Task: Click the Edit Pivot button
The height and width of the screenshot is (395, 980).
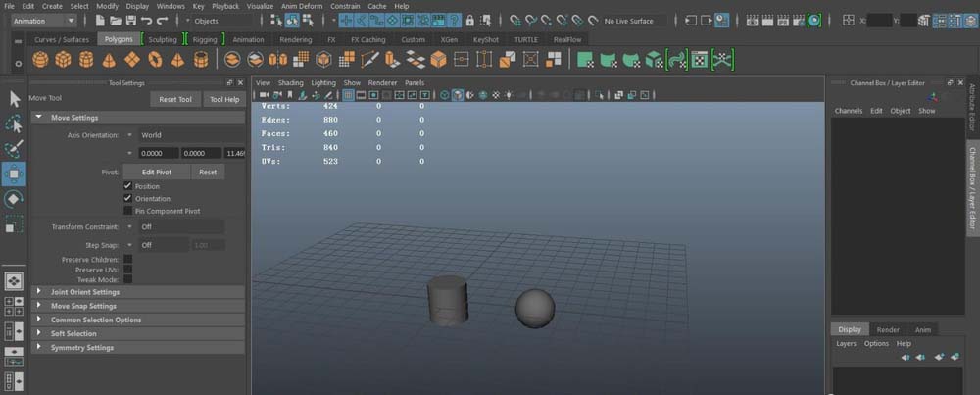Action: tap(156, 172)
